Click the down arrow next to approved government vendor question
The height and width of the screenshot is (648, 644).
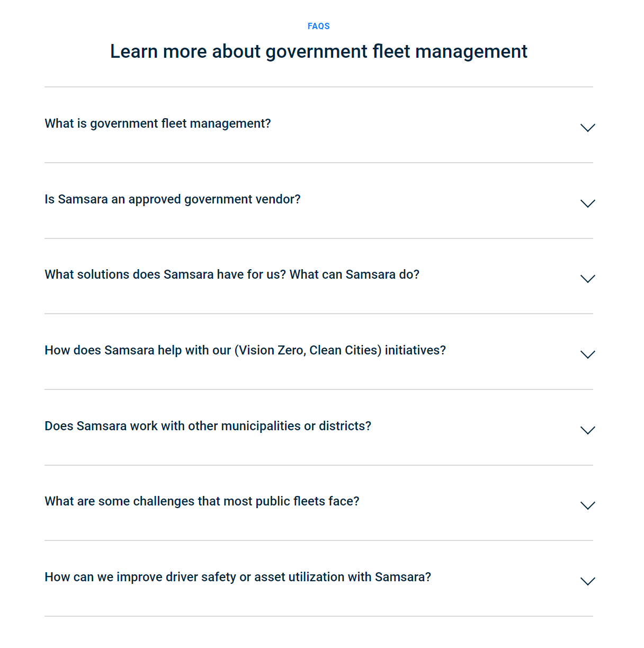(588, 203)
